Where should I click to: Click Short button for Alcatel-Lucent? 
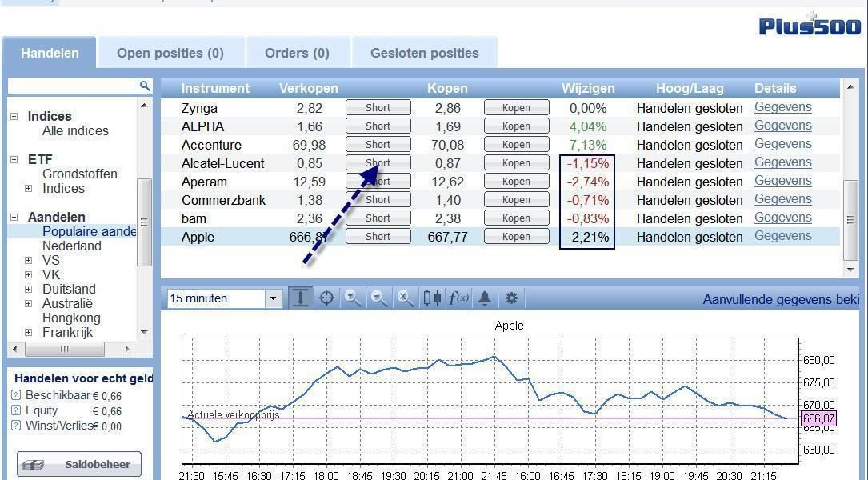tap(378, 162)
